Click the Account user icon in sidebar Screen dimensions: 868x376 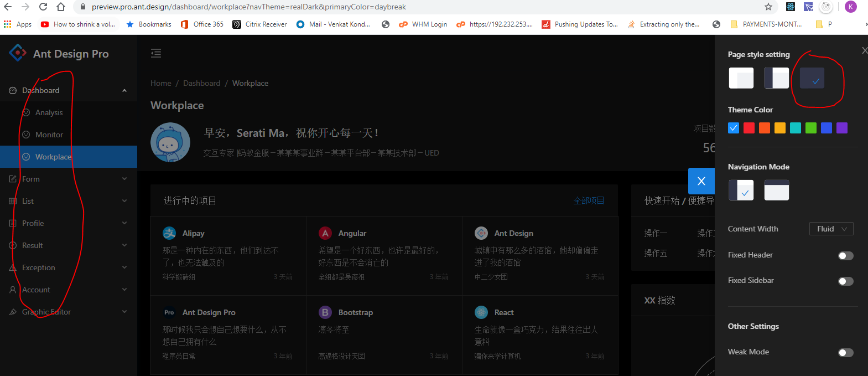13,290
